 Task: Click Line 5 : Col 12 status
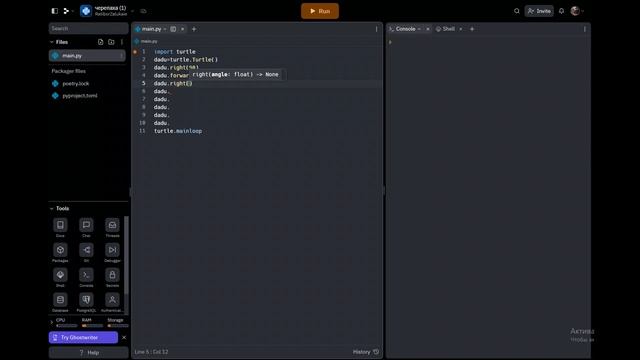coord(151,352)
